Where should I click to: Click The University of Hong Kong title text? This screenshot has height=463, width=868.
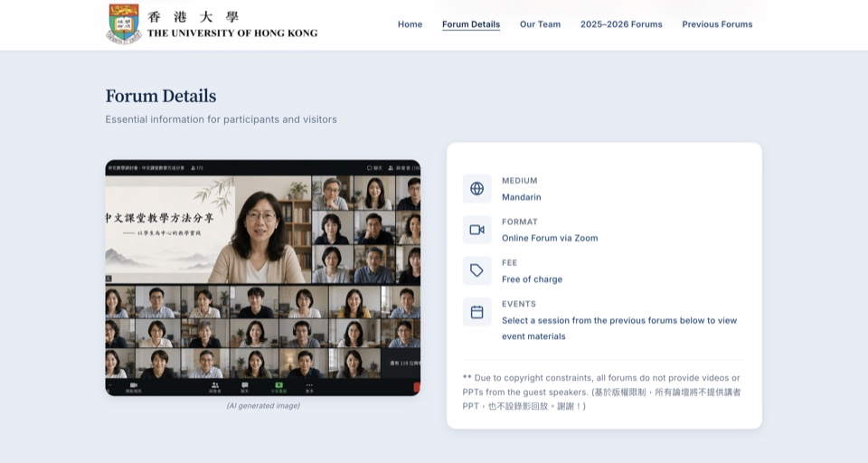[232, 33]
